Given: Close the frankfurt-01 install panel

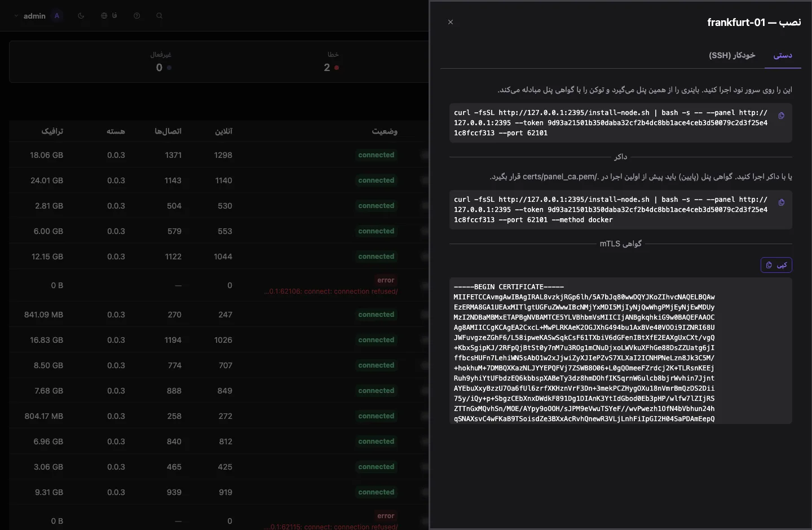Looking at the screenshot, I should [451, 22].
